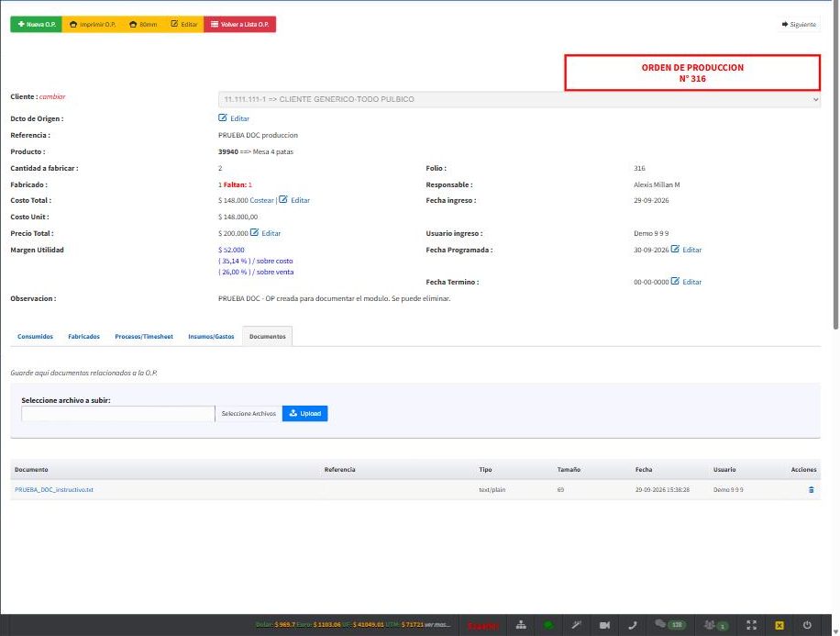Return via Volver a Lista O.P.
The image size is (840, 636).
coord(239,24)
